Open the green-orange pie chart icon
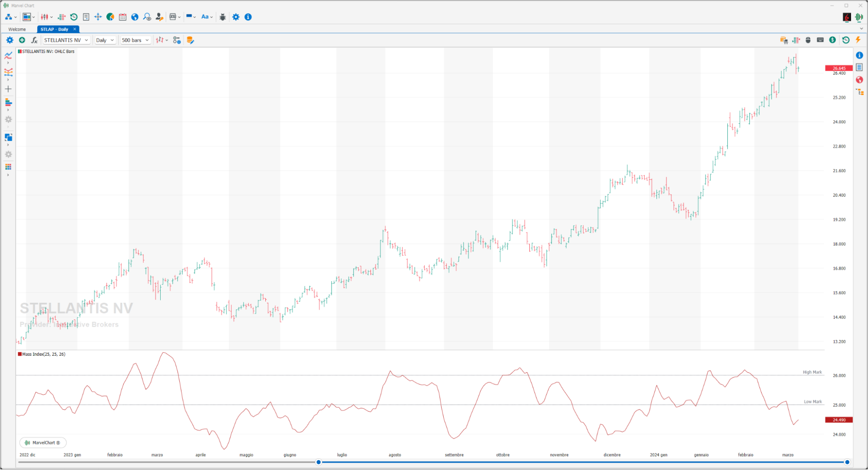The height and width of the screenshot is (470, 868). (x=110, y=17)
